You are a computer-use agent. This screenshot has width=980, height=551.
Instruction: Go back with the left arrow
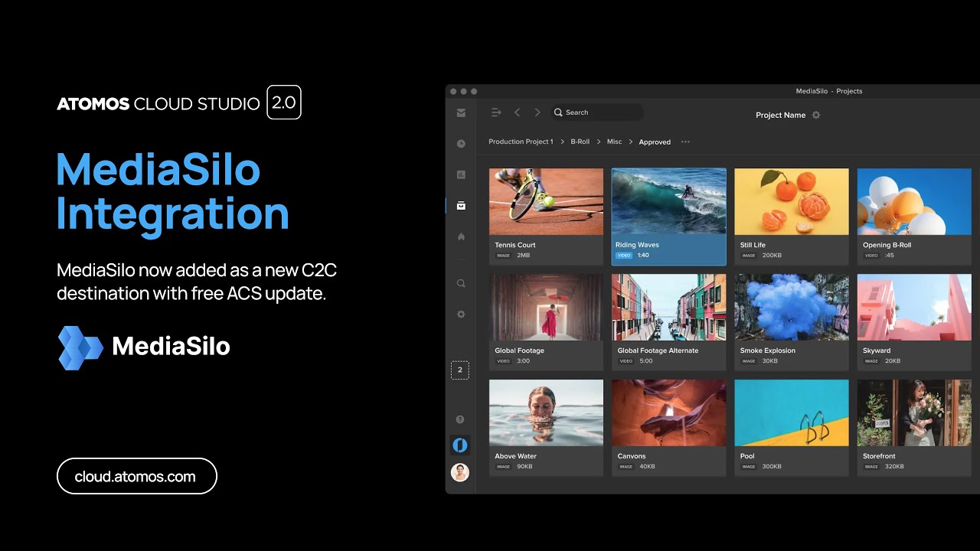[517, 112]
